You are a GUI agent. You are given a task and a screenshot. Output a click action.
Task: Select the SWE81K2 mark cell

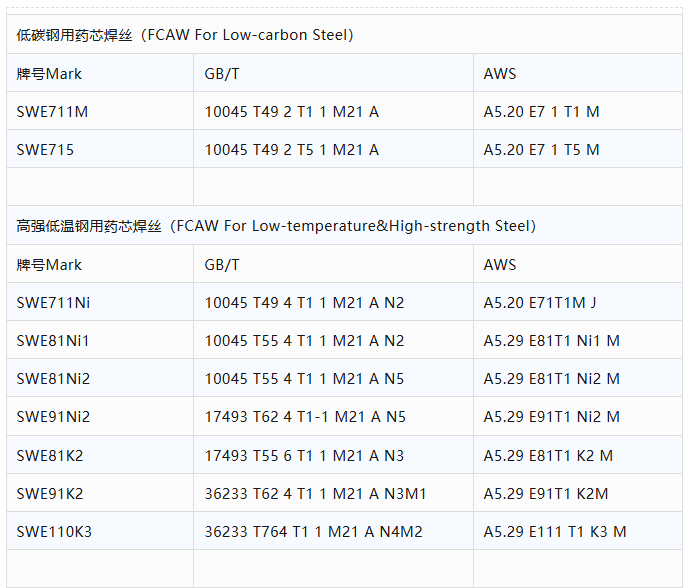50,455
